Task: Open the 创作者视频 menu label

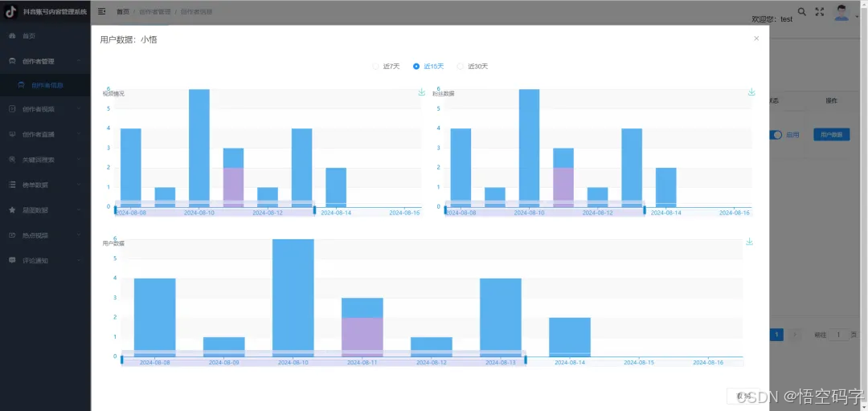Action: (x=39, y=109)
